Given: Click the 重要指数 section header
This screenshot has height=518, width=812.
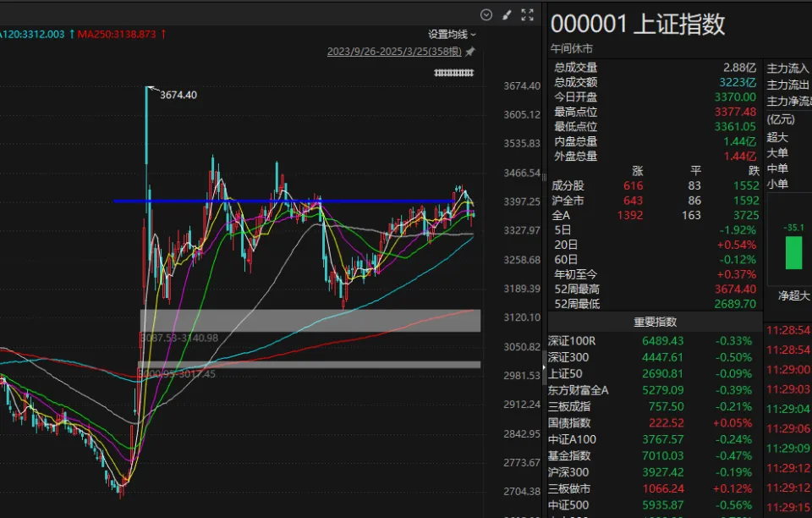Looking at the screenshot, I should coord(655,322).
